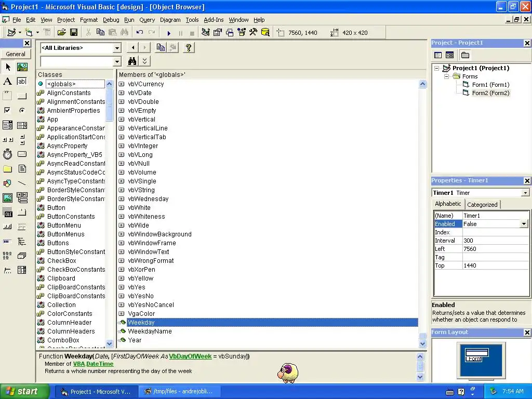Image resolution: width=532 pixels, height=399 pixels.
Task: Switch to the Categorized tab
Action: (x=482, y=205)
